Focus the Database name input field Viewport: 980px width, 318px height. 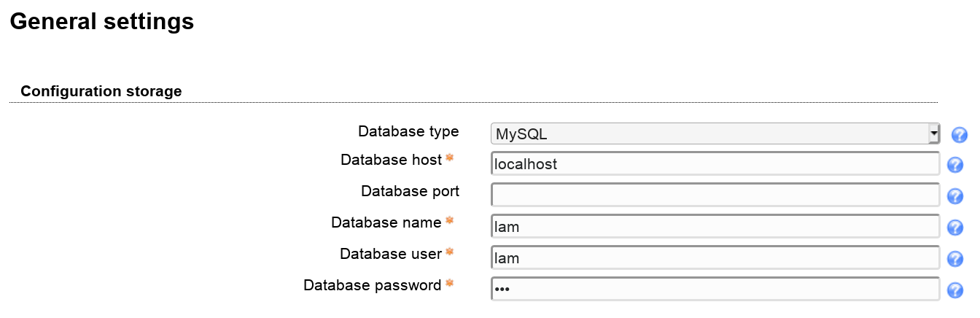pyautogui.click(x=715, y=226)
